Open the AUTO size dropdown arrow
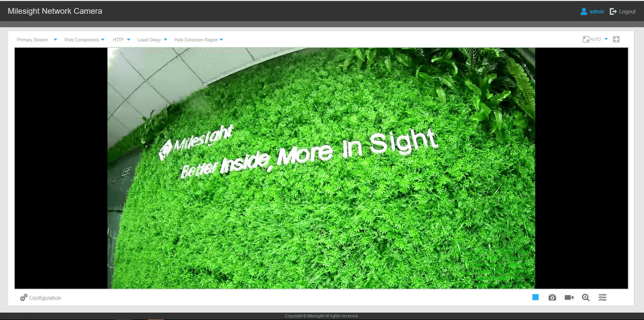 pos(606,39)
